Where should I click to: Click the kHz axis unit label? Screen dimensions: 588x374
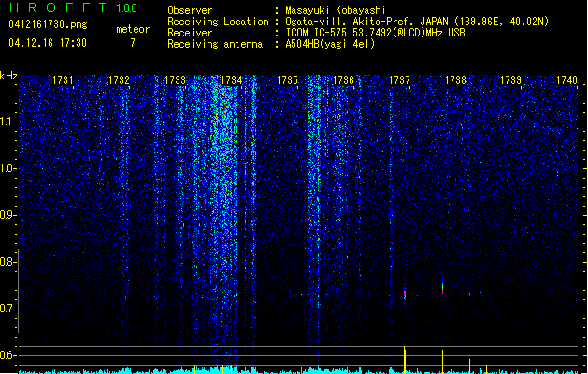click(x=8, y=76)
